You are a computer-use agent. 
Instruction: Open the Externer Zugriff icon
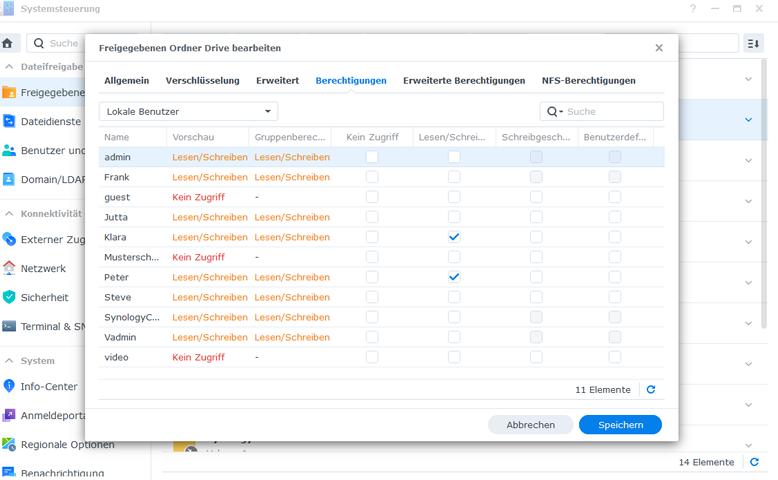[x=9, y=239]
